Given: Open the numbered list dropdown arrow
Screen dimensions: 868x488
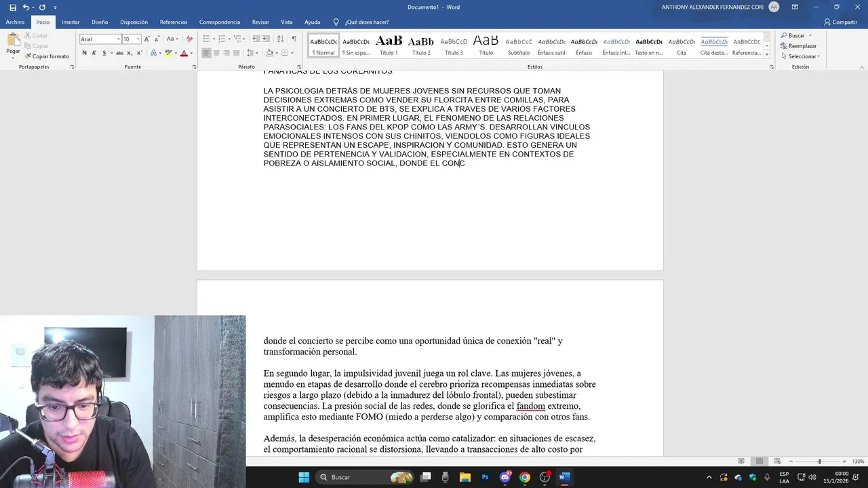Looking at the screenshot, I should click(229, 39).
